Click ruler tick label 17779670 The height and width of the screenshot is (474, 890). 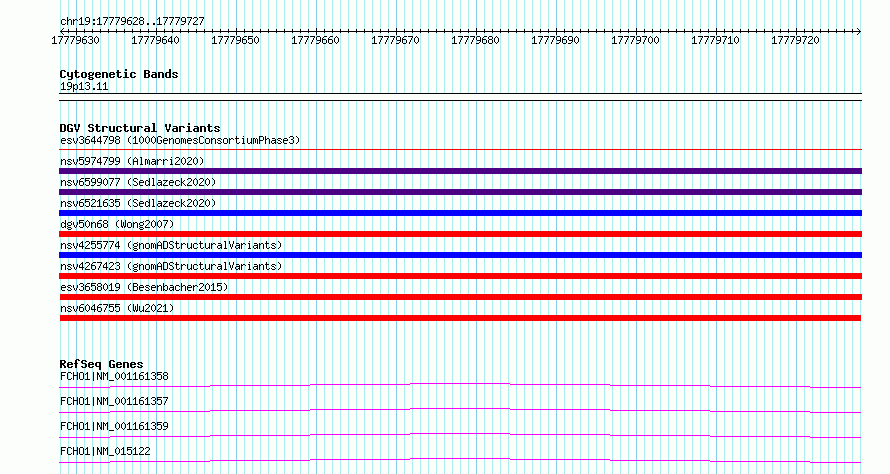click(395, 40)
